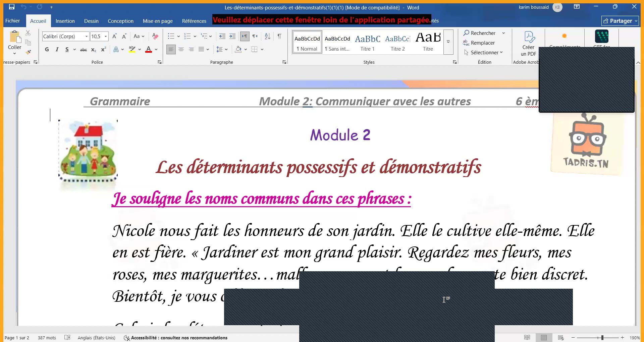The image size is (644, 342).
Task: Toggle left-to-right text direction
Action: (x=245, y=36)
